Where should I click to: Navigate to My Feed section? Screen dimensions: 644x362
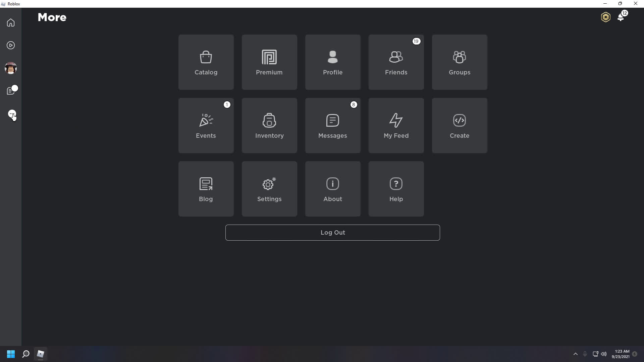click(x=396, y=126)
